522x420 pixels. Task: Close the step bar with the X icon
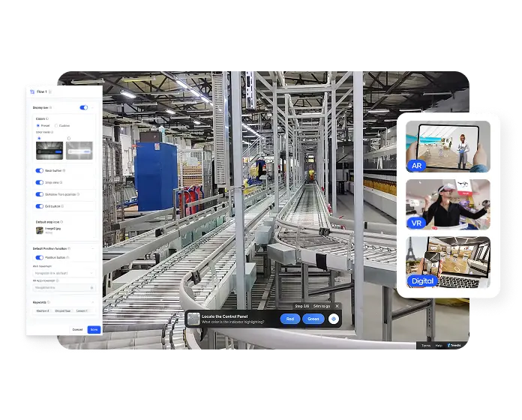click(337, 306)
